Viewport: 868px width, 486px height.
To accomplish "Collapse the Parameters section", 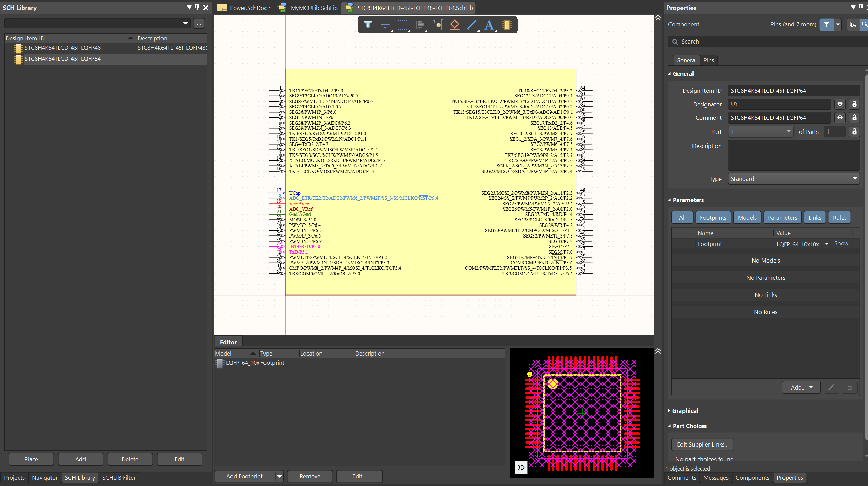I will (x=669, y=200).
